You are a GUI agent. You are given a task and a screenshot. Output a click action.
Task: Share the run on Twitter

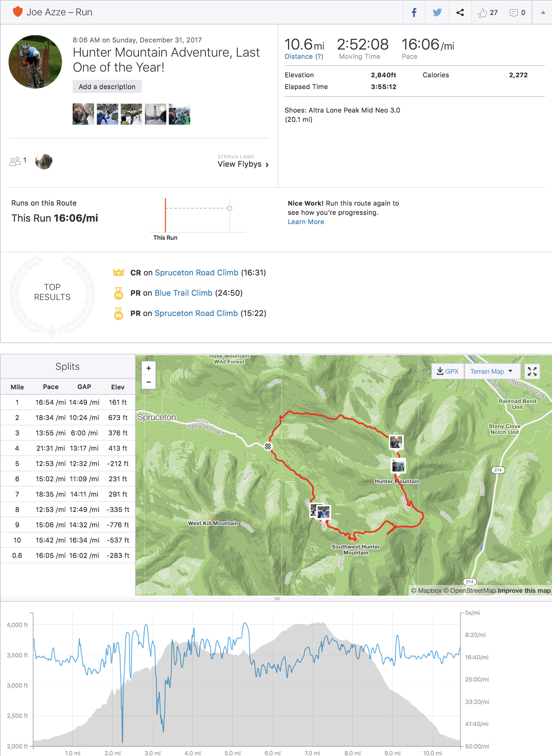click(x=437, y=12)
